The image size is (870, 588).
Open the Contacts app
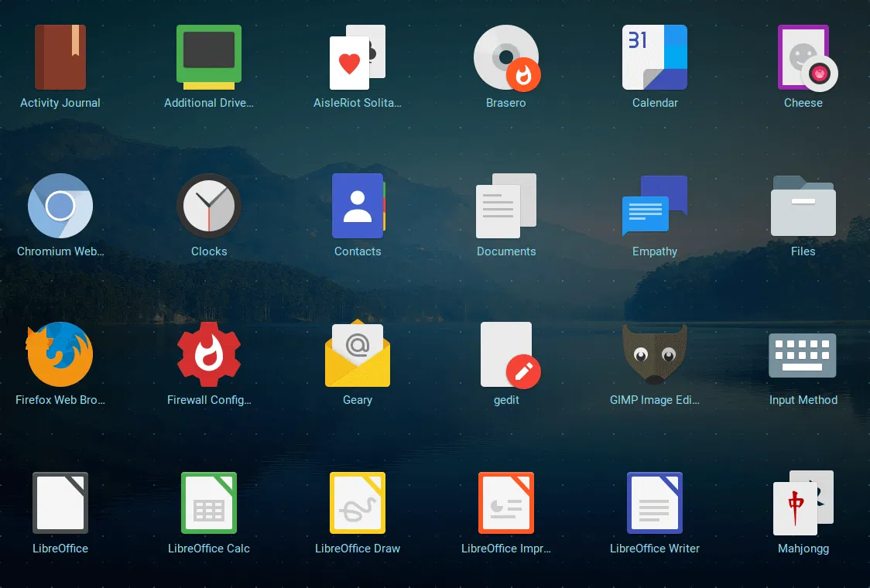click(358, 206)
